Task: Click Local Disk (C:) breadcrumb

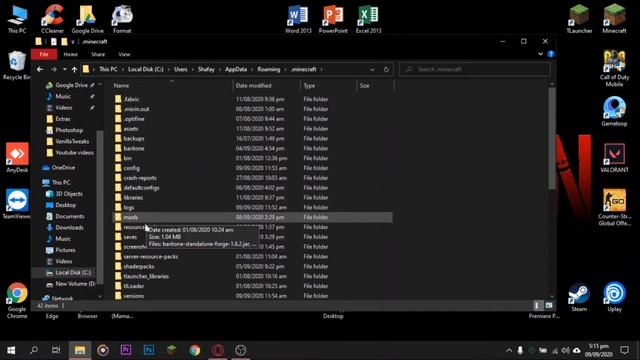Action: point(146,69)
